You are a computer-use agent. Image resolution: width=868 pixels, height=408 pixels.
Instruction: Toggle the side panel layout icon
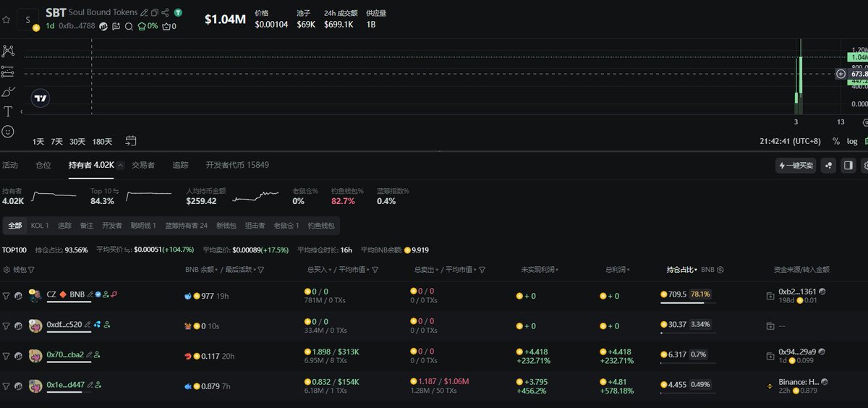click(848, 166)
